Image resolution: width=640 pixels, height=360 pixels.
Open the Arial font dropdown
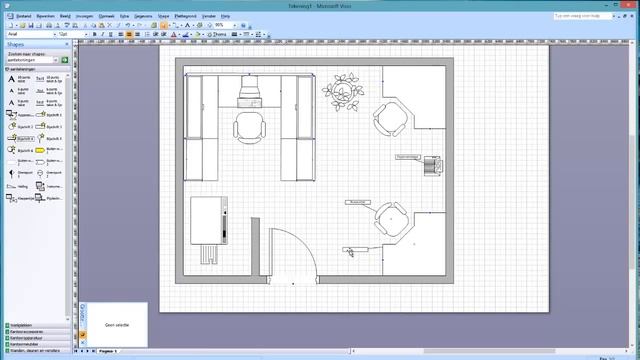tap(55, 34)
